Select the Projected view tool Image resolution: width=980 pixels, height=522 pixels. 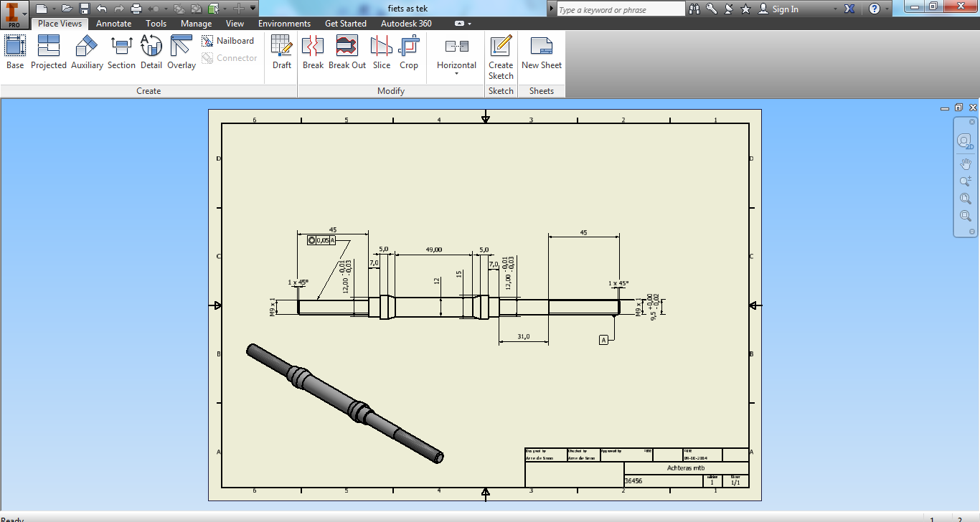(x=48, y=52)
